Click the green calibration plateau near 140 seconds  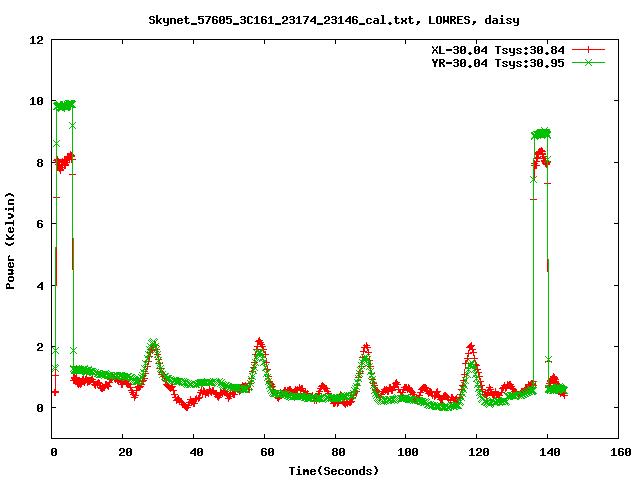[x=541, y=133]
